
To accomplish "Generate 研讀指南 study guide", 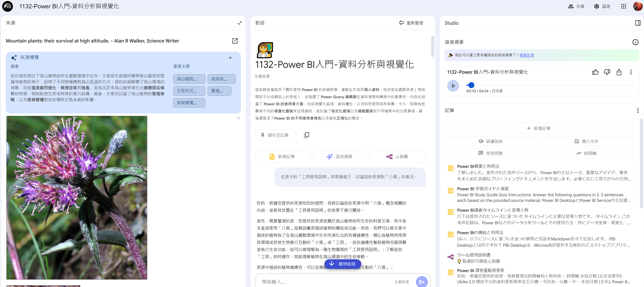I will click(x=491, y=141).
